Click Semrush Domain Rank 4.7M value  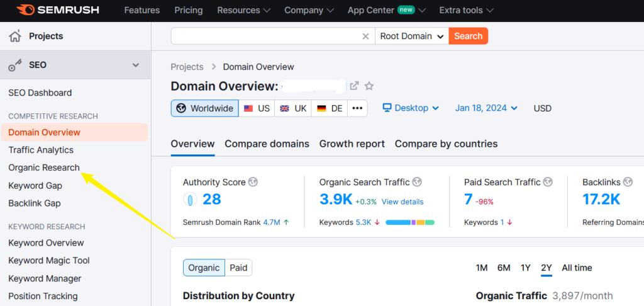[x=272, y=222]
